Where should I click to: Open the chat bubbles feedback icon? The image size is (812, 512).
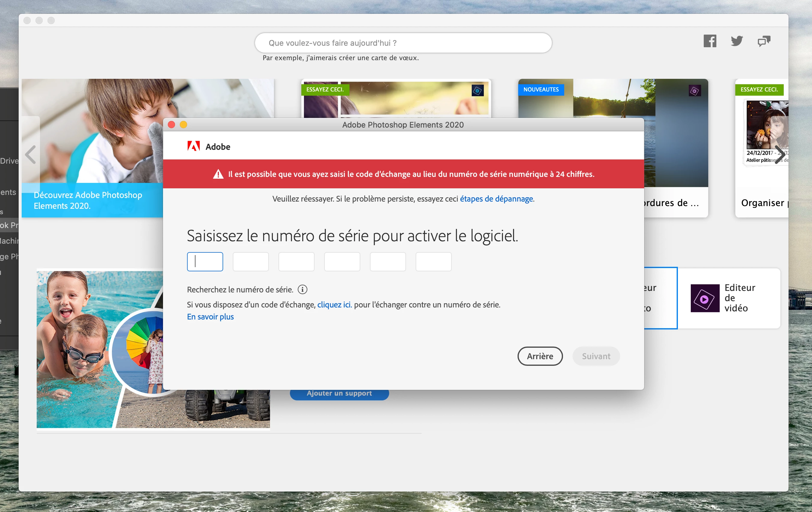tap(764, 41)
